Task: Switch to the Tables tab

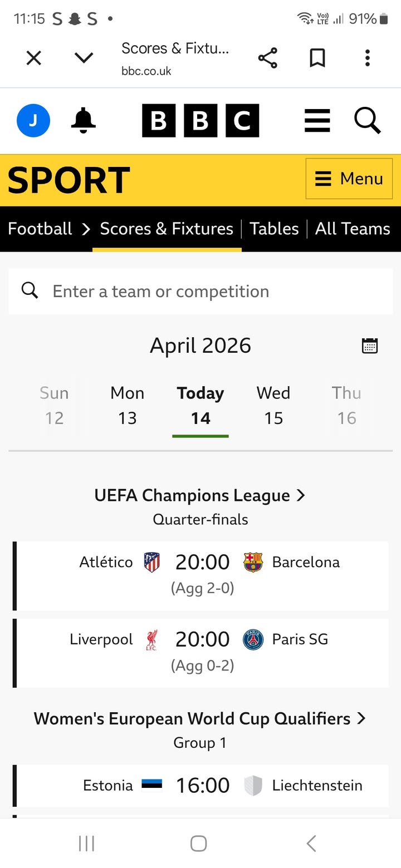Action: pos(274,229)
